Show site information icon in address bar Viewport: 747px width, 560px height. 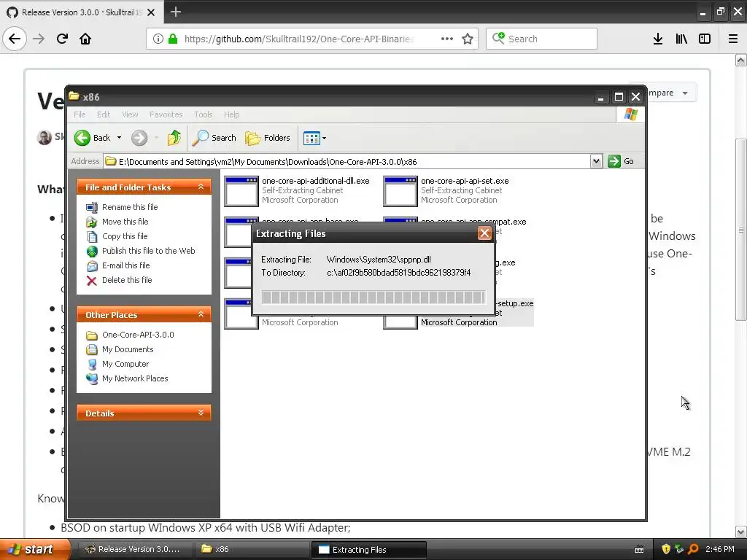coord(158,39)
